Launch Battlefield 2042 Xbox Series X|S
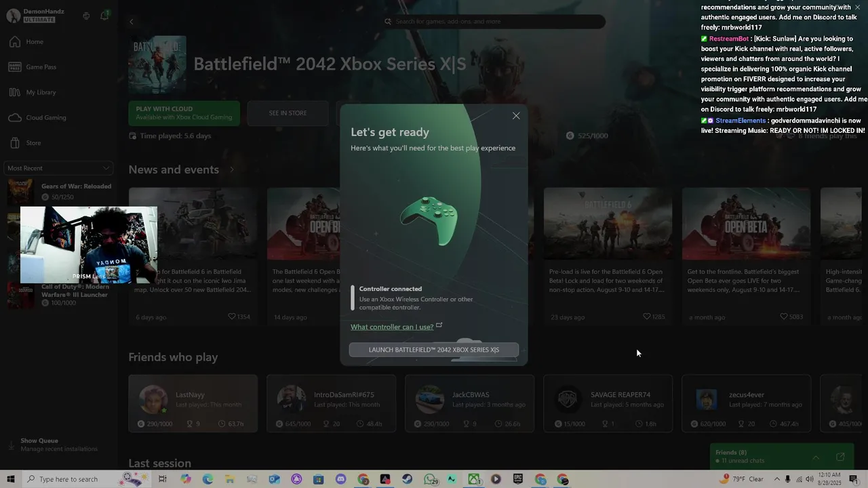This screenshot has width=868, height=488. click(x=434, y=350)
